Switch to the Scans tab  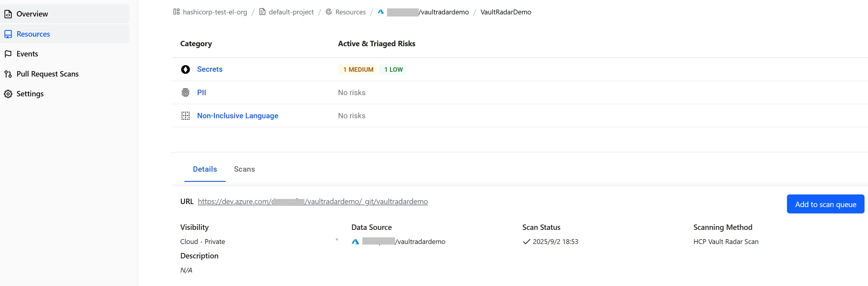point(244,169)
